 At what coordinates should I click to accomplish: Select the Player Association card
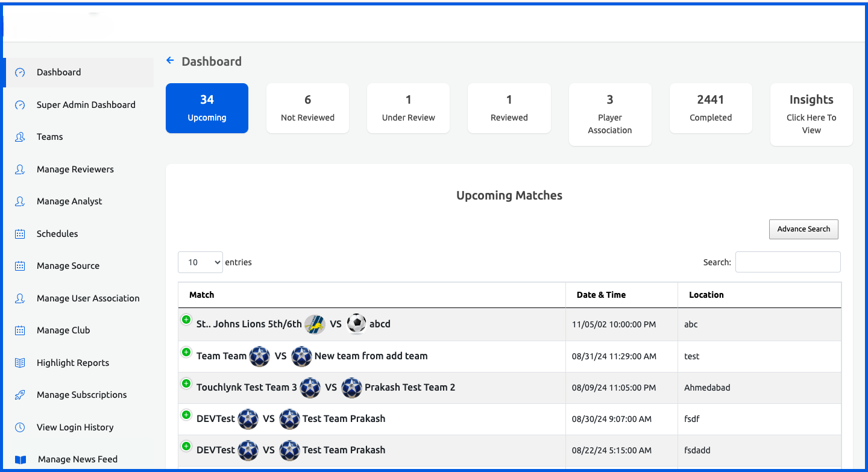(x=610, y=115)
